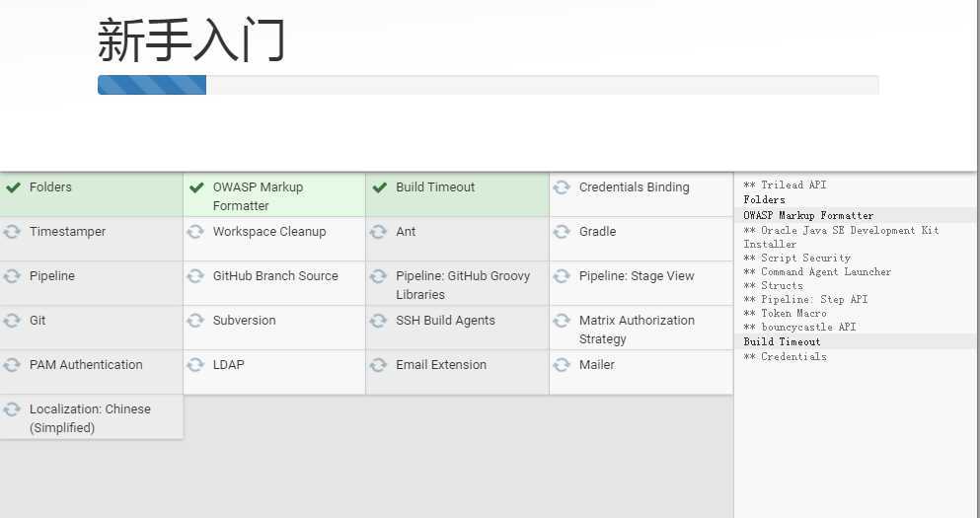Click the pending icon beside Gradle
The image size is (980, 518).
click(x=562, y=231)
